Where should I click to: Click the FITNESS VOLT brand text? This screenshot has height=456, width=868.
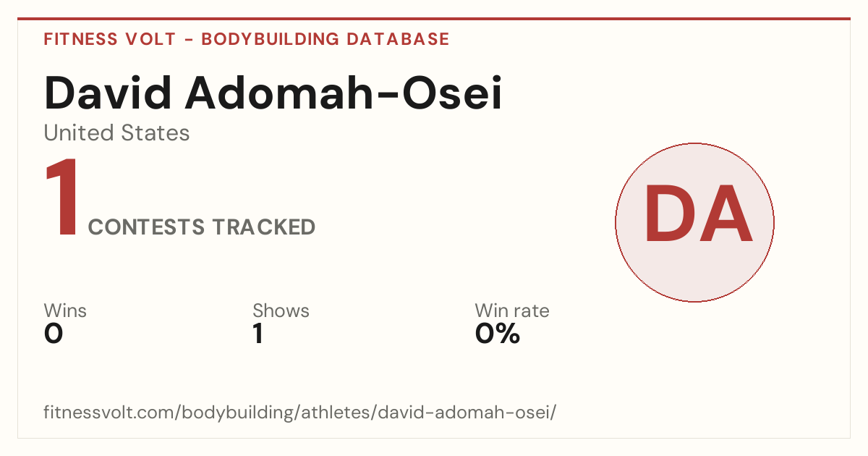(110, 39)
